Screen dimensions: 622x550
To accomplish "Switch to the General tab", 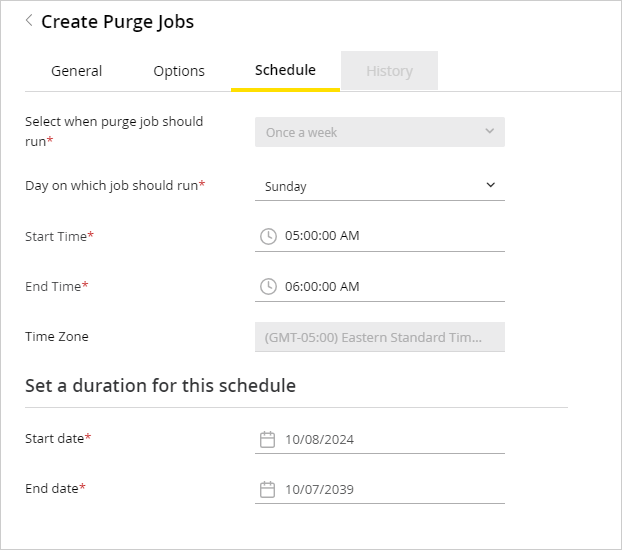I will click(77, 71).
